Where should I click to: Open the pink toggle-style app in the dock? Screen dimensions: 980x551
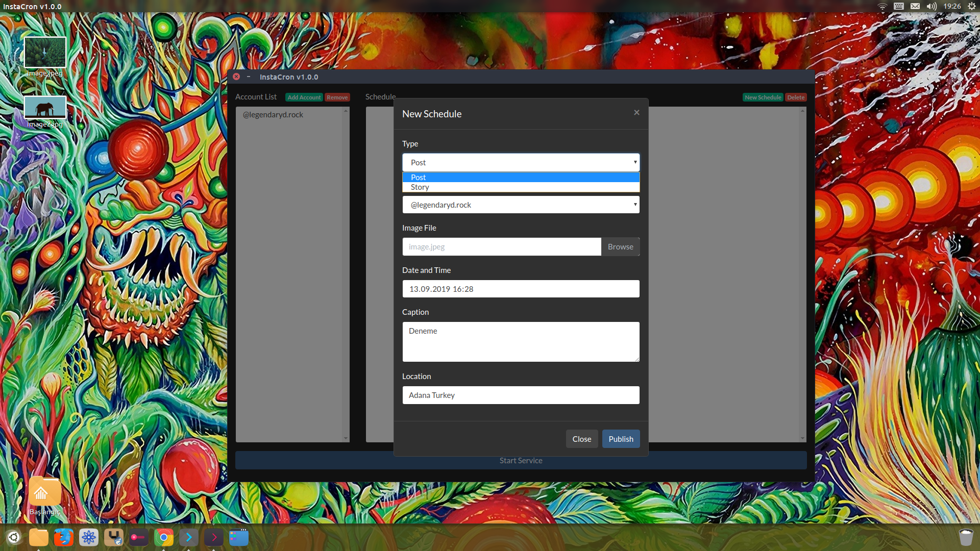[139, 537]
